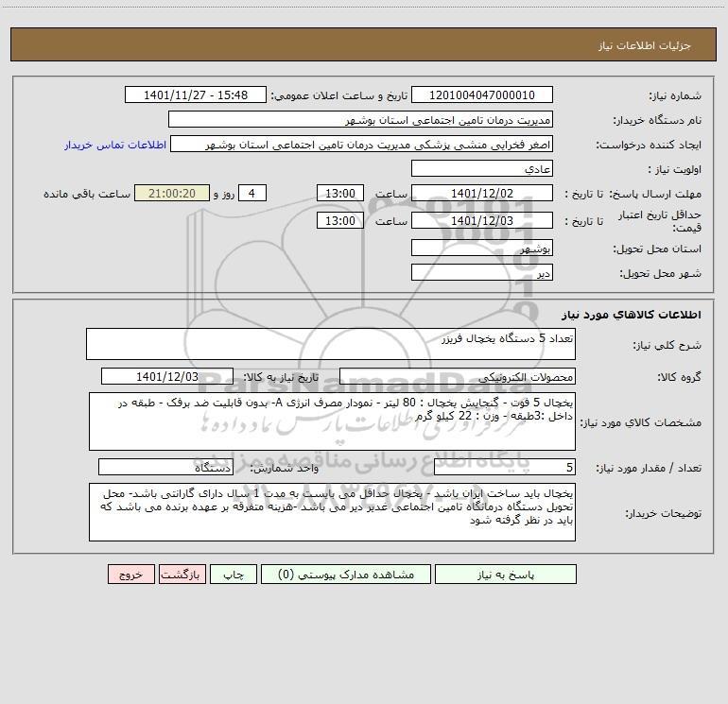Click the remaining days field showing 4
The width and height of the screenshot is (728, 704).
point(252,193)
